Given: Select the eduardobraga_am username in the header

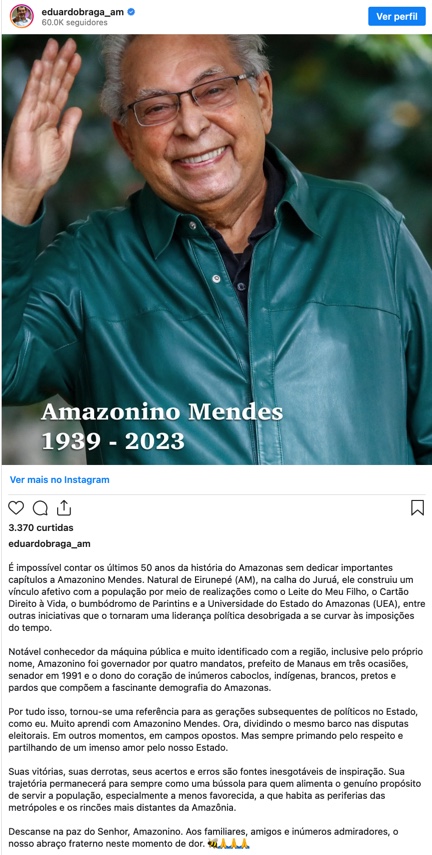Looking at the screenshot, I should tap(83, 11).
